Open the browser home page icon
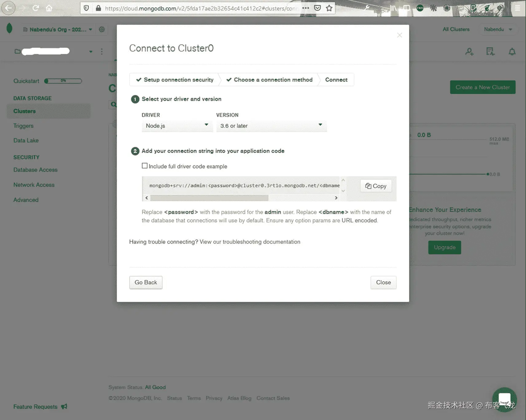Screen dimensions: 526x420 pos(49,8)
